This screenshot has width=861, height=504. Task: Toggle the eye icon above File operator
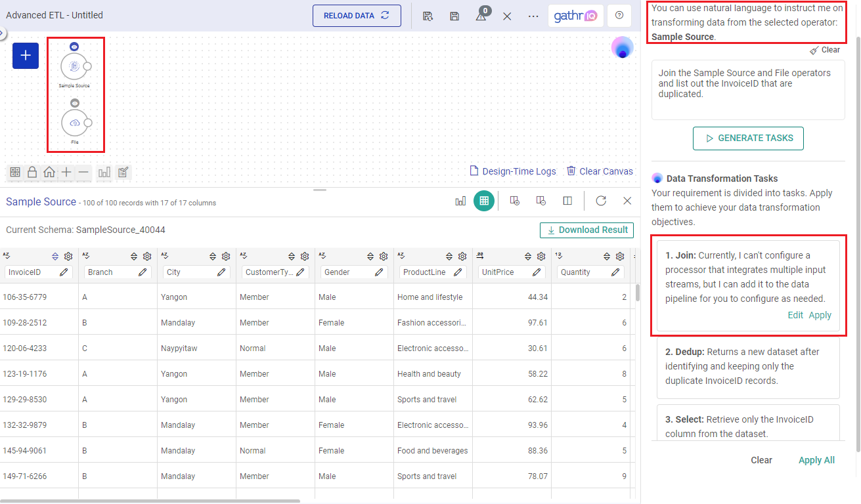point(75,103)
